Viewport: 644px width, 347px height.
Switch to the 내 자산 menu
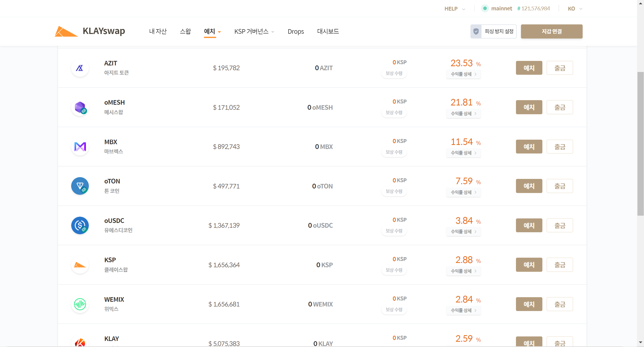[158, 31]
